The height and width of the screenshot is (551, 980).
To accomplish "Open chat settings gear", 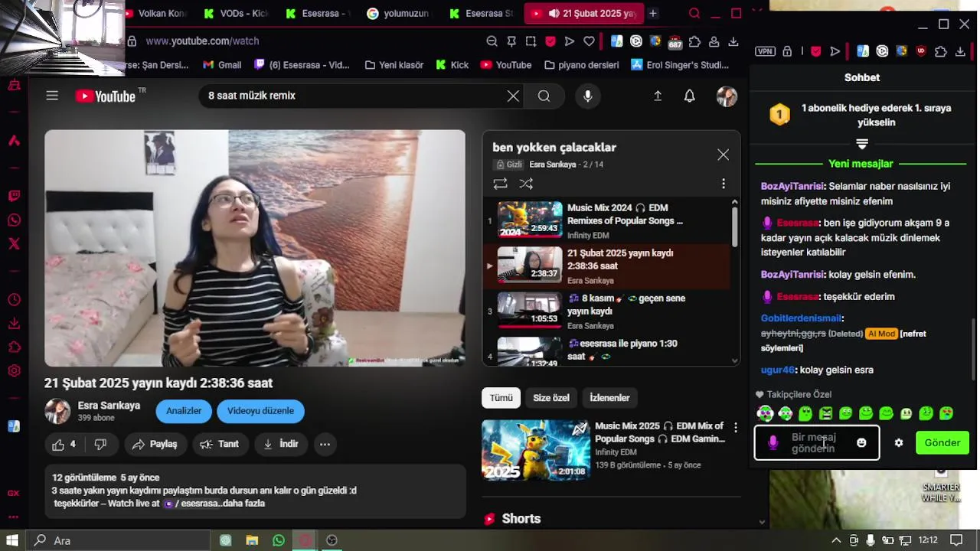I will [x=899, y=443].
